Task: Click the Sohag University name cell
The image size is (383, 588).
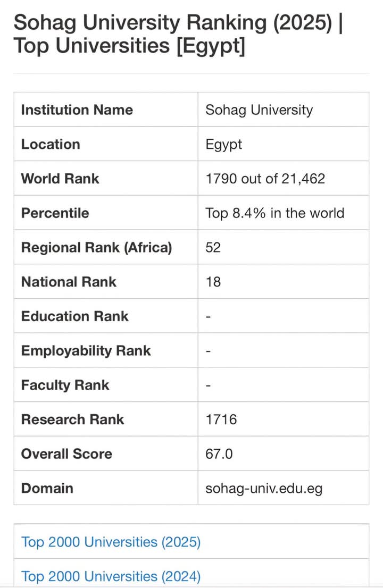Action: [x=259, y=110]
